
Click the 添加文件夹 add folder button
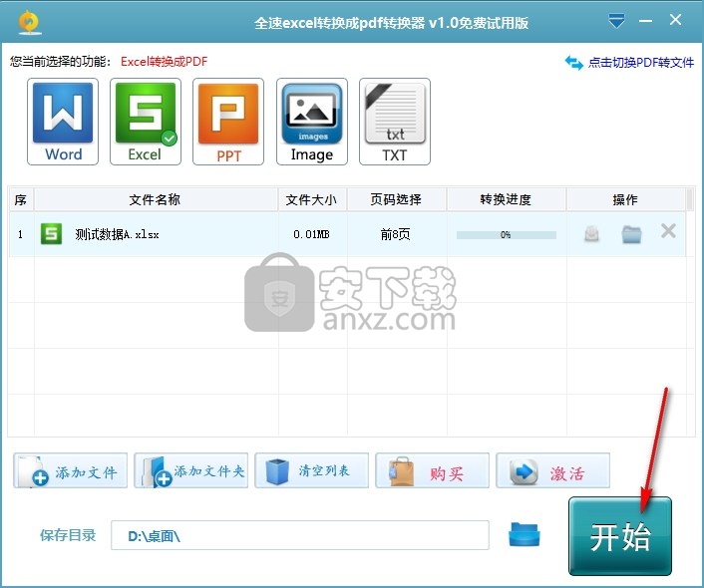click(x=191, y=470)
